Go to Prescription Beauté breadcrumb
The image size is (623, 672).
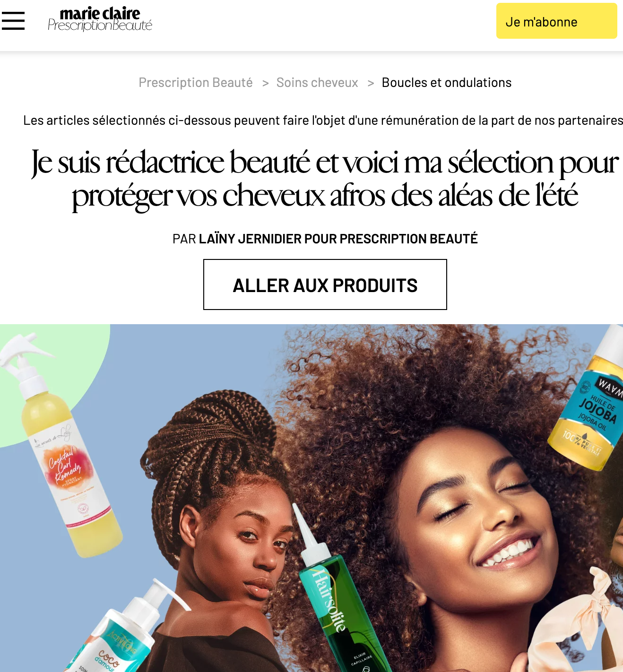[x=196, y=83]
